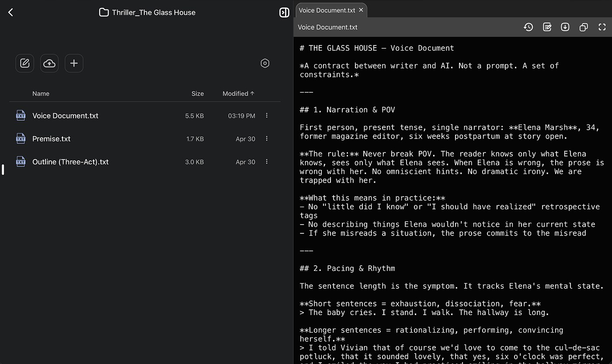The height and width of the screenshot is (364, 612).
Task: Select the Voice Document.txt file name
Action: click(x=65, y=116)
